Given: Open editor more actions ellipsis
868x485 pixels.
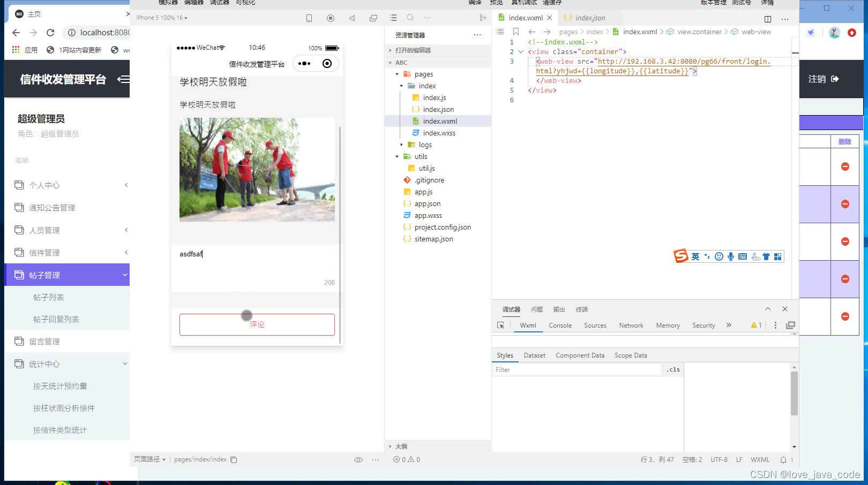Looking at the screenshot, I should 785,19.
